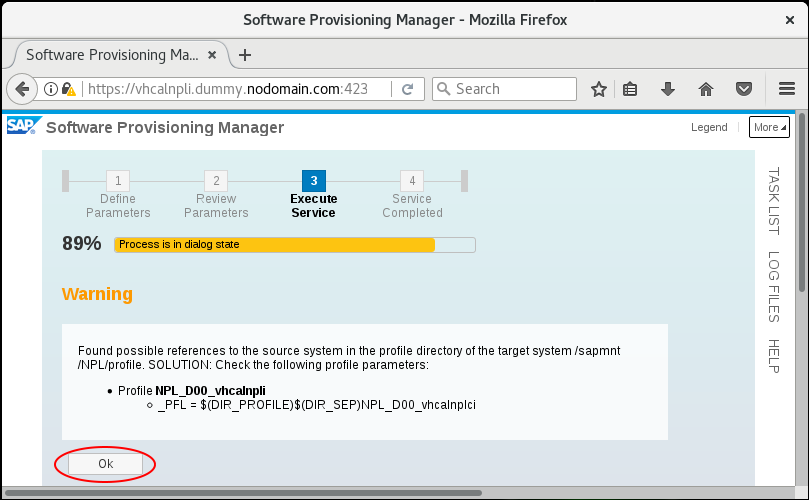Click step 3 Execute Service
Viewport: 809px width, 500px height.
[x=313, y=195]
